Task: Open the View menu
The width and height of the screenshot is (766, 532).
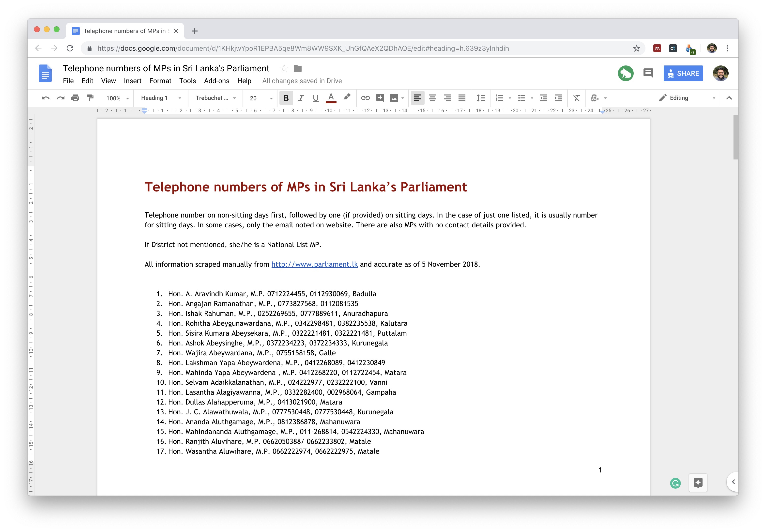Action: tap(108, 81)
